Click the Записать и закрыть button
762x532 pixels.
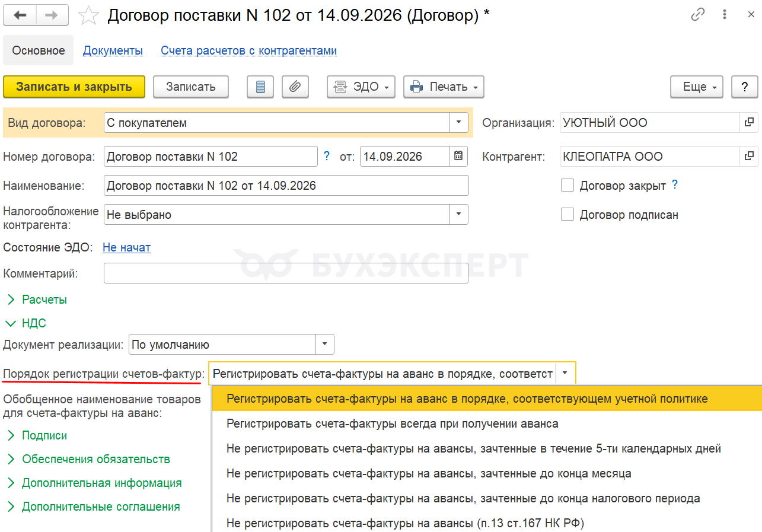pos(74,87)
